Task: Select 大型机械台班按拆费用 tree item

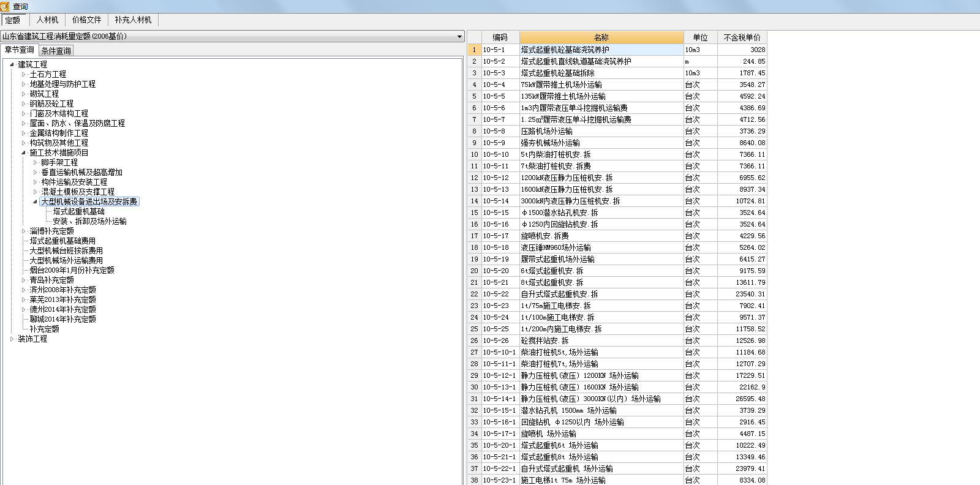Action: point(66,250)
